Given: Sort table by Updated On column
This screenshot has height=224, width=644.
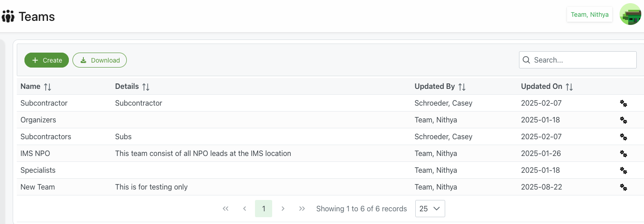Looking at the screenshot, I should [569, 87].
